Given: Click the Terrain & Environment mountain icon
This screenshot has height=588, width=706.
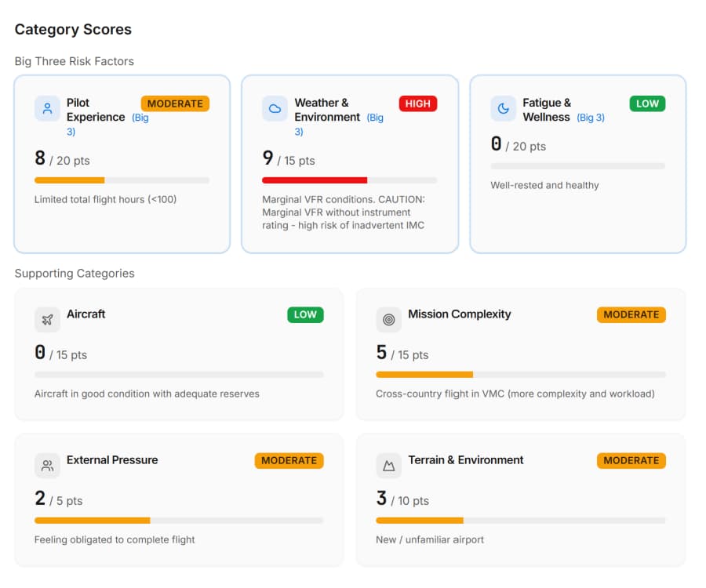Looking at the screenshot, I should (388, 465).
